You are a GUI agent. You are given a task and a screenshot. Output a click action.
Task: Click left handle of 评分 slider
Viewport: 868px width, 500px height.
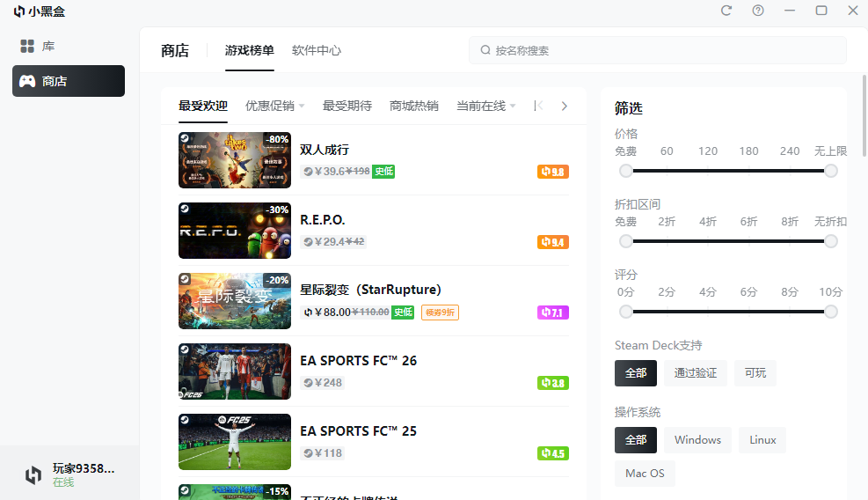point(625,312)
